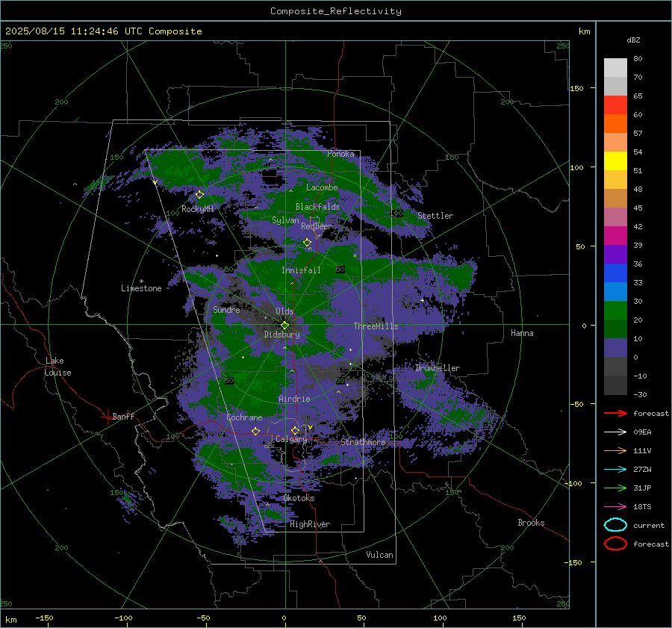Viewport: 672px width, 628px height.
Task: Click the Lacombe town label
Action: pos(322,187)
